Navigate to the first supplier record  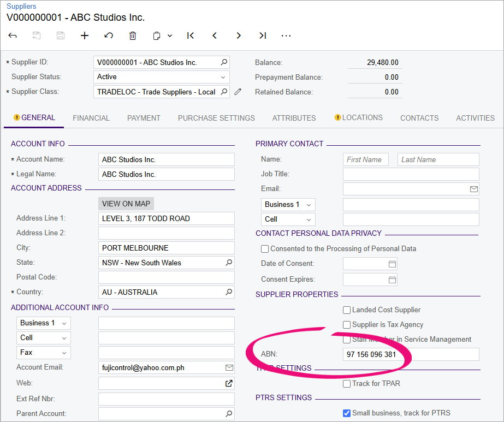190,35
